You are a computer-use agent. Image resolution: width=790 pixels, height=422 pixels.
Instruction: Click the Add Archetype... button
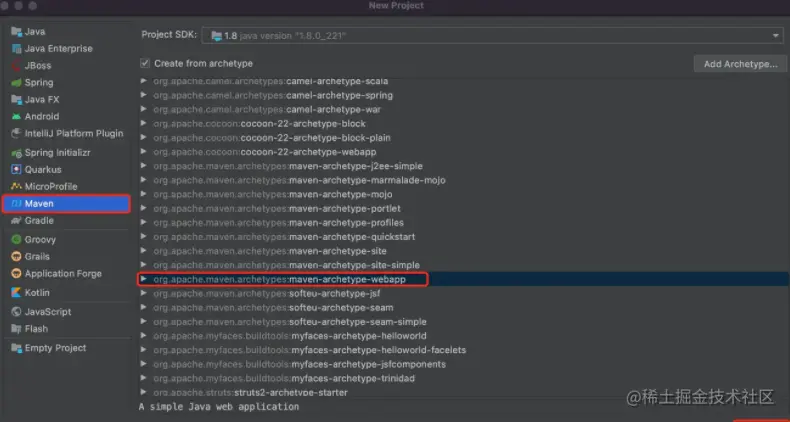click(740, 64)
